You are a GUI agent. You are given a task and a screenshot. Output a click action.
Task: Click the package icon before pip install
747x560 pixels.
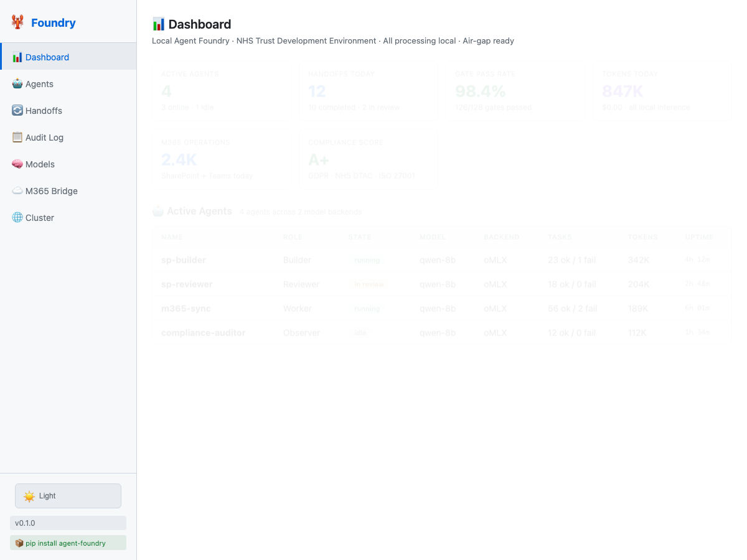pos(19,543)
